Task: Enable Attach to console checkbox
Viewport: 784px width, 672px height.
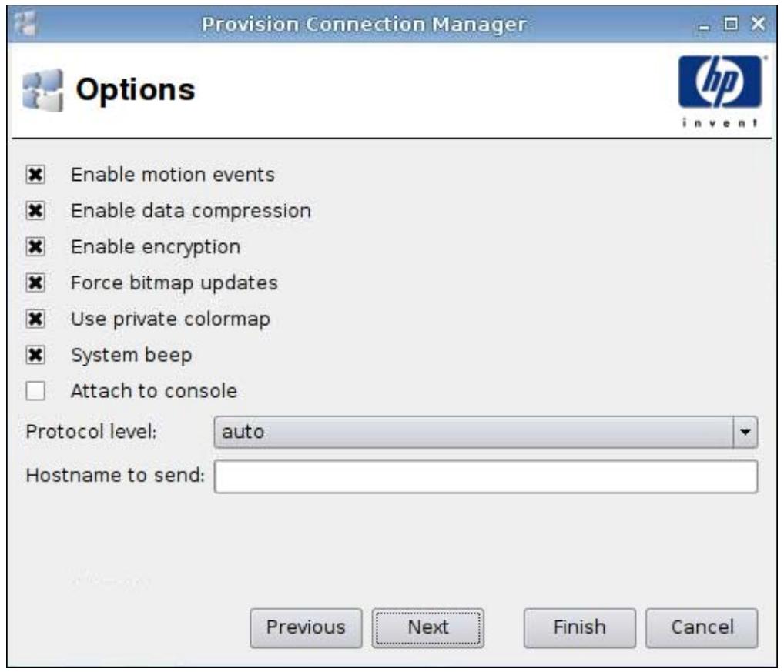Action: 35,391
